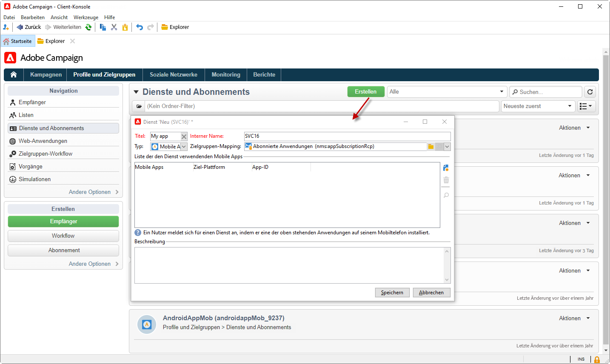610x364 pixels.
Task: Open the Soziale Netzwerke section
Action: coord(174,75)
